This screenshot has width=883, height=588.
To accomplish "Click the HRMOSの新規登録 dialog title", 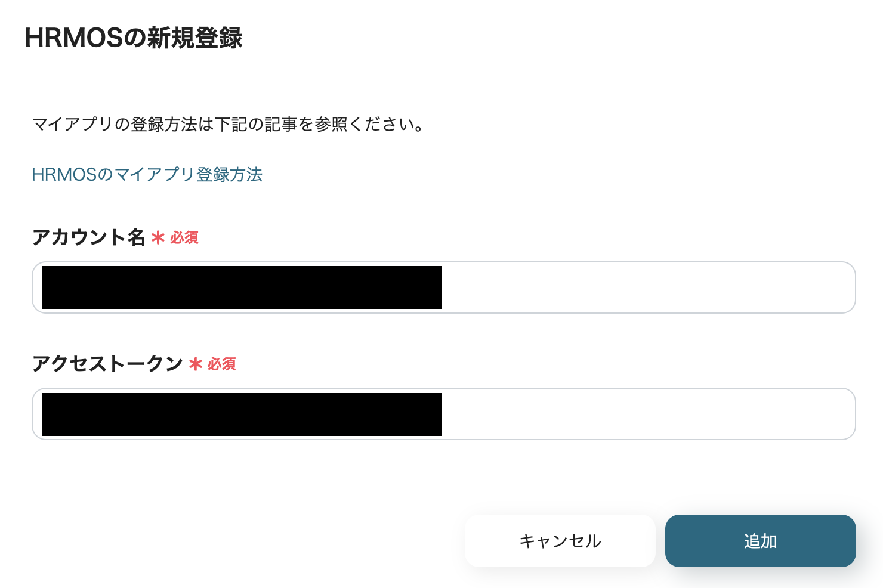I will [x=134, y=38].
